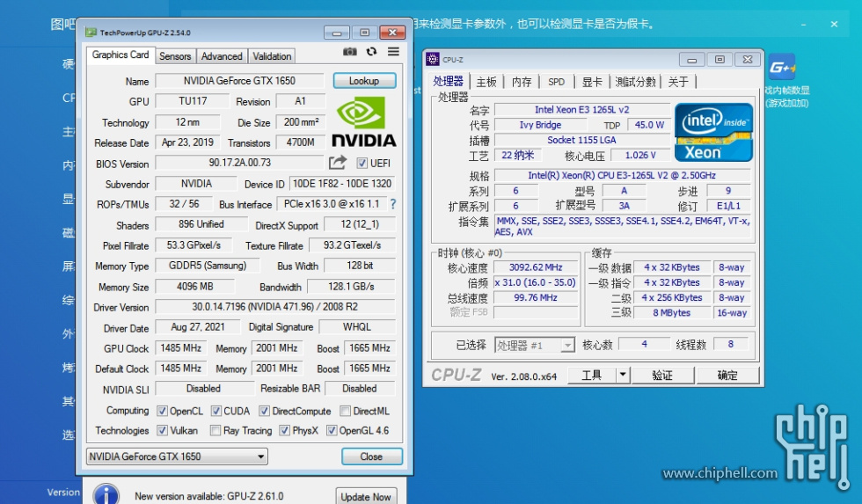862x504 pixels.
Task: Select the 内存 tab in CPU-Z
Action: (x=521, y=82)
